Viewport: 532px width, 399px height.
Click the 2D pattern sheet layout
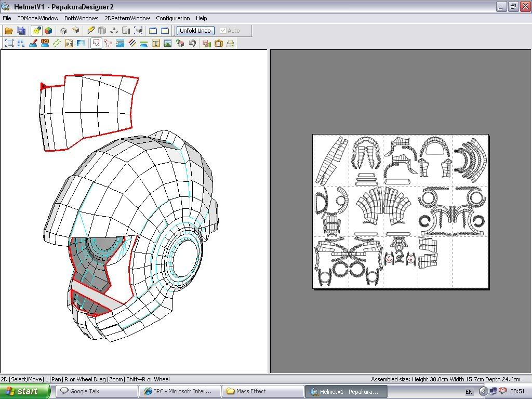tap(401, 212)
